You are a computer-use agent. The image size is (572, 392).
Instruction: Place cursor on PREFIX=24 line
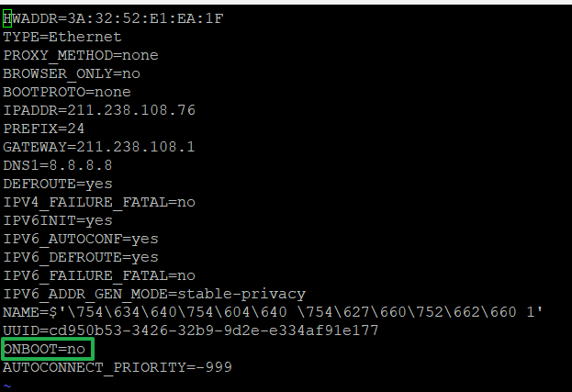44,129
